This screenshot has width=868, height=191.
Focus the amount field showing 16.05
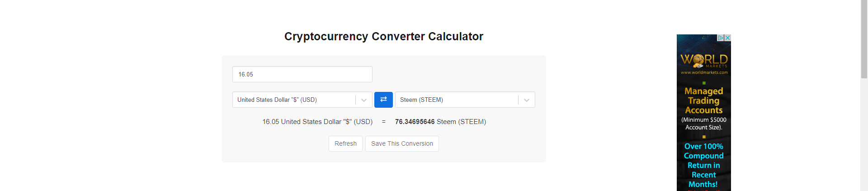tap(302, 74)
